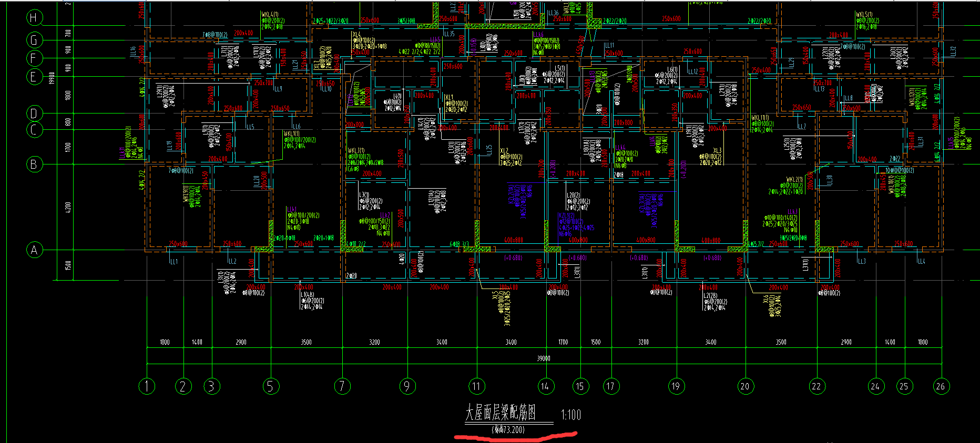Image resolution: width=980 pixels, height=443 pixels.
Task: Select the white beam annotation L3(1)
Action: (x=364, y=194)
